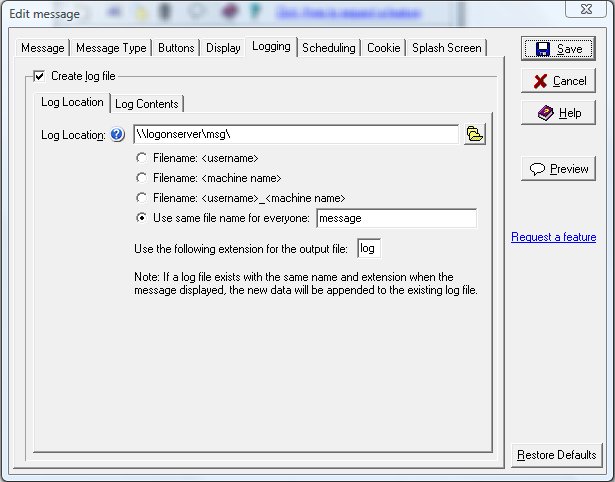
Task: Click the Request a feature link
Action: coord(553,237)
